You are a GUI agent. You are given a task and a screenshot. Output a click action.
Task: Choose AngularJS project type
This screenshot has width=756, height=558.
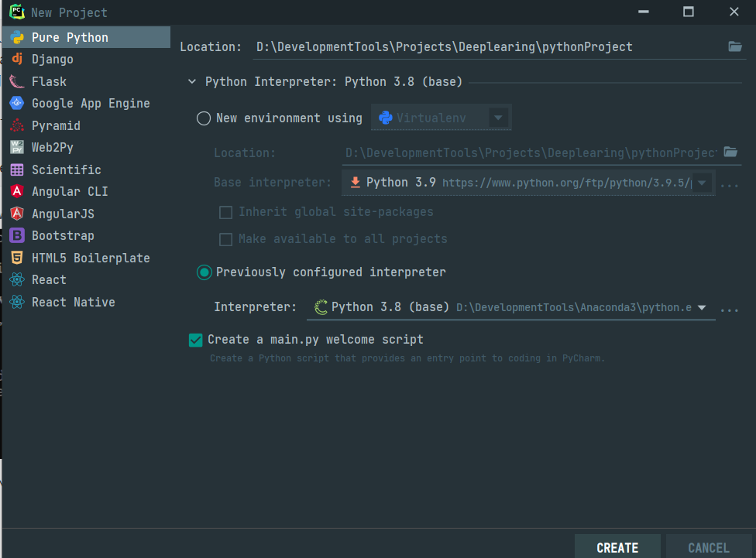pyautogui.click(x=86, y=214)
